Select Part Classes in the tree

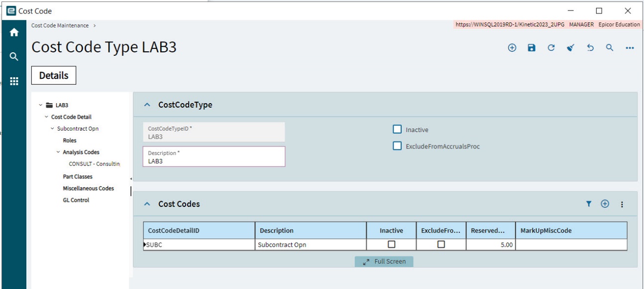tap(78, 176)
